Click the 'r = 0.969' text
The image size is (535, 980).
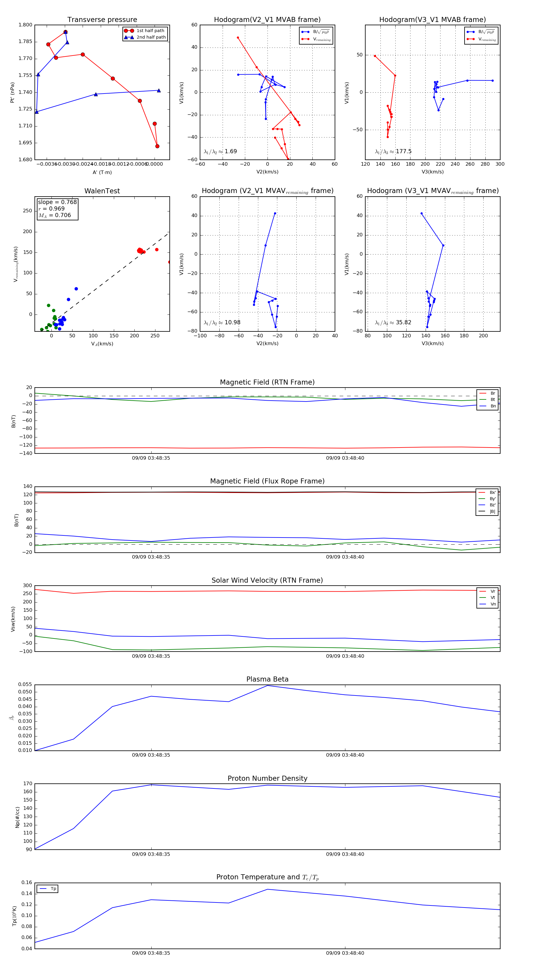pyautogui.click(x=51, y=208)
